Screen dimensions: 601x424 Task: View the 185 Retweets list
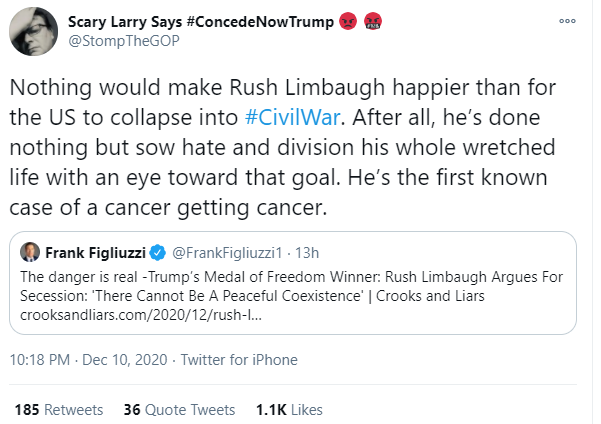(59, 409)
